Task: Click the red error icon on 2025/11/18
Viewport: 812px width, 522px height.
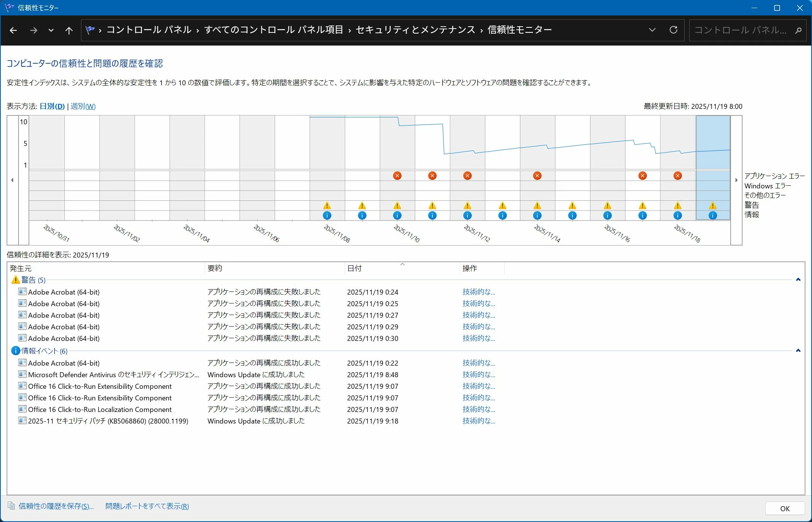Action: (x=677, y=176)
